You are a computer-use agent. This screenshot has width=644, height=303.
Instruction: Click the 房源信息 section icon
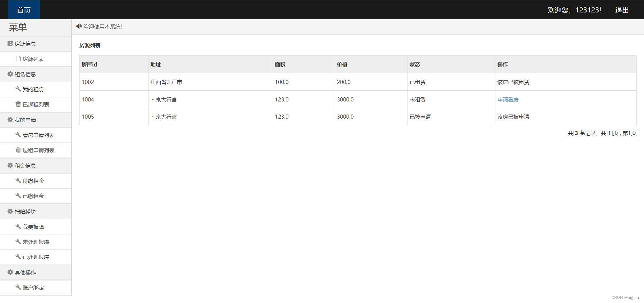10,43
